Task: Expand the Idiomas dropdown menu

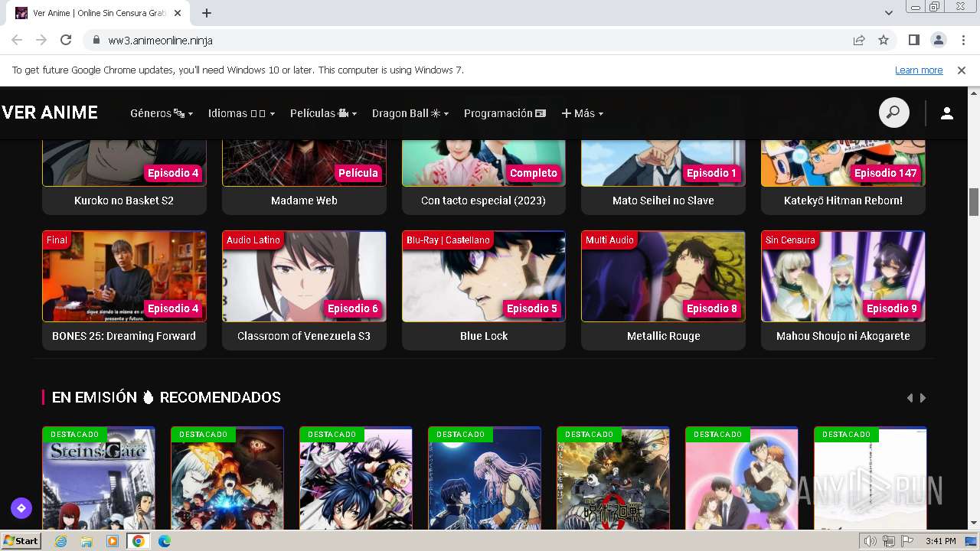Action: [x=241, y=113]
